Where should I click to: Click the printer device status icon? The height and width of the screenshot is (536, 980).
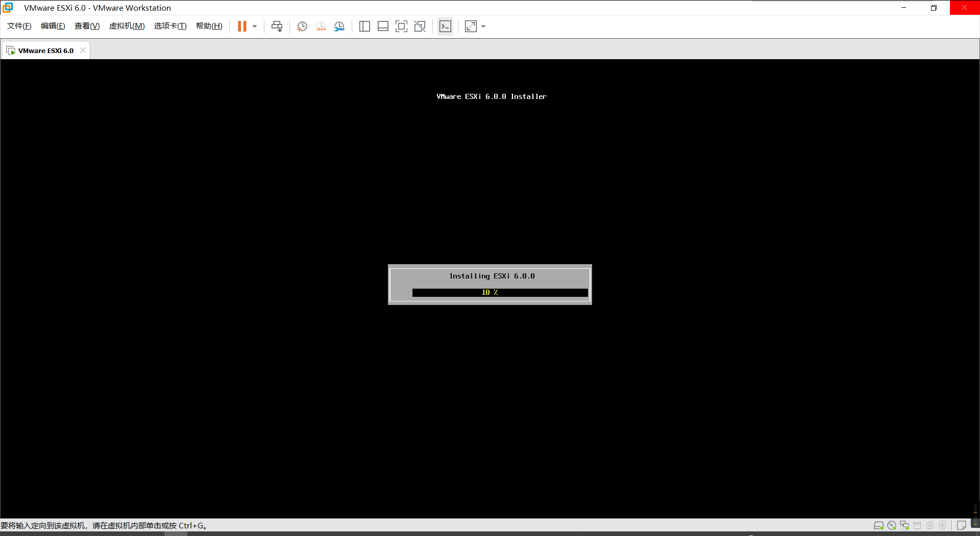tap(917, 525)
